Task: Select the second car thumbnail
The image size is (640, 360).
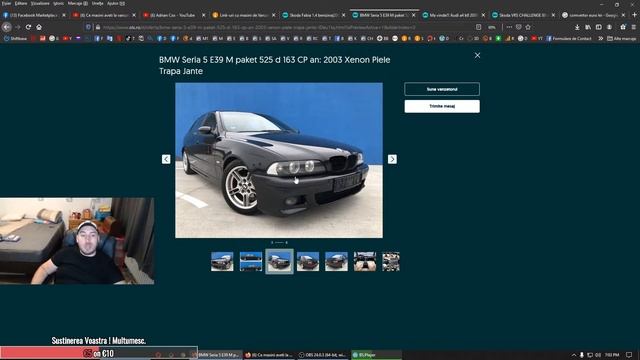Action: click(x=251, y=262)
